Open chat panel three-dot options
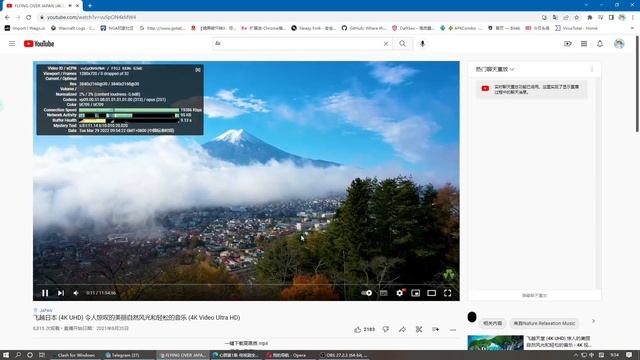Image resolution: width=640 pixels, height=360 pixels. click(592, 69)
